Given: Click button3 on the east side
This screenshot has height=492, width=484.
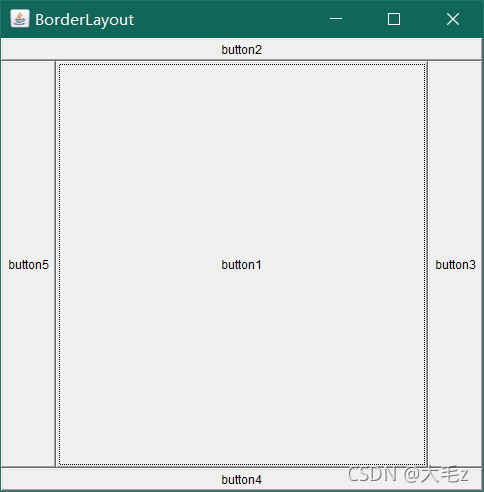Looking at the screenshot, I should 455,264.
